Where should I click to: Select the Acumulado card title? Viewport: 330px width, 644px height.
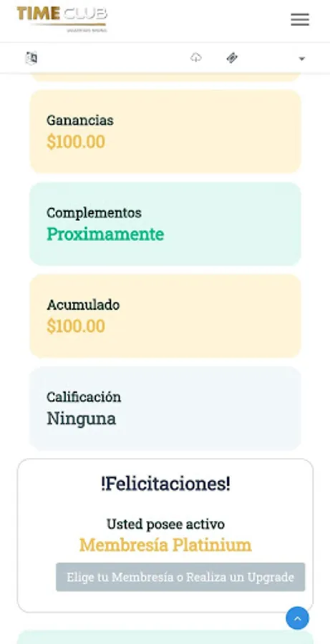(83, 305)
